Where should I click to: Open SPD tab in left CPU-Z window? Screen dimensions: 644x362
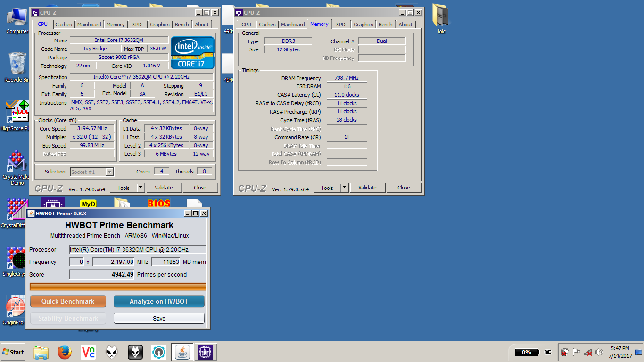137,25
